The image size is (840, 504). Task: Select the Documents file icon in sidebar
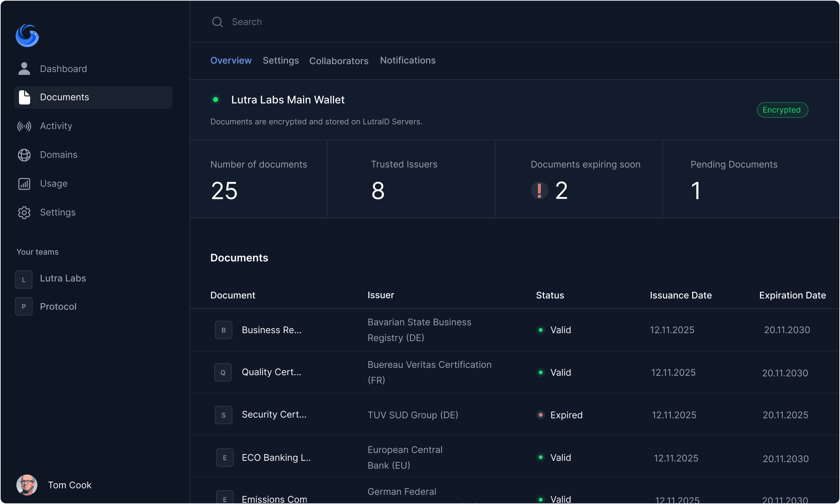pyautogui.click(x=24, y=98)
